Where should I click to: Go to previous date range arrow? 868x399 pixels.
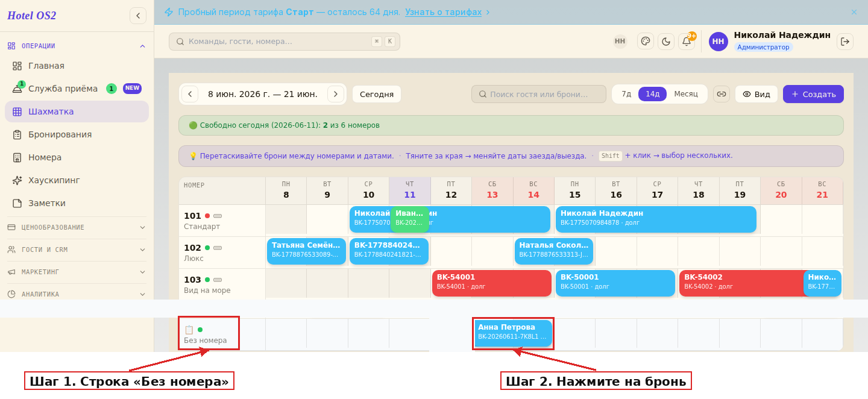click(190, 94)
